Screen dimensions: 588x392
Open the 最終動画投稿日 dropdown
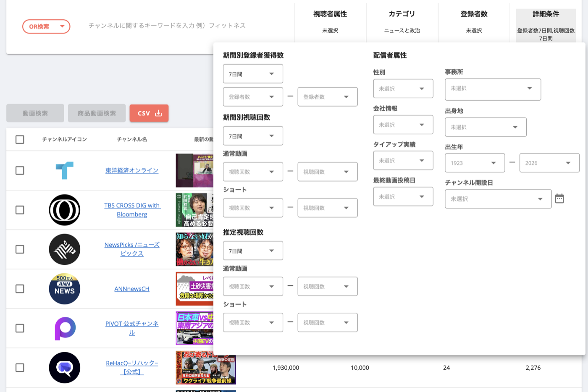click(x=403, y=196)
